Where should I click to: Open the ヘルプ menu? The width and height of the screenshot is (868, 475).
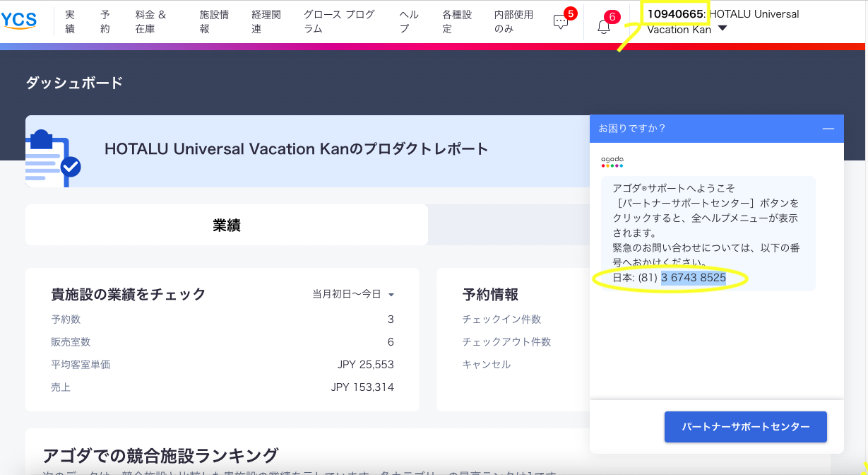409,21
